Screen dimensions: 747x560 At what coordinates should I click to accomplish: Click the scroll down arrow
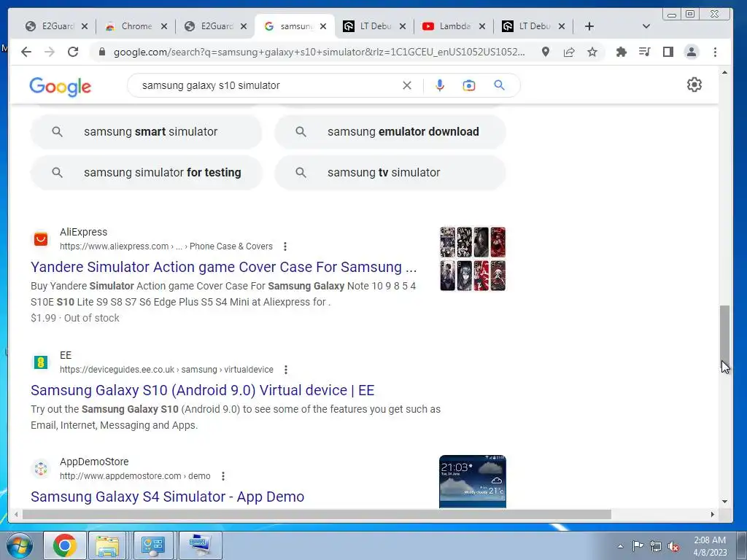(x=724, y=502)
